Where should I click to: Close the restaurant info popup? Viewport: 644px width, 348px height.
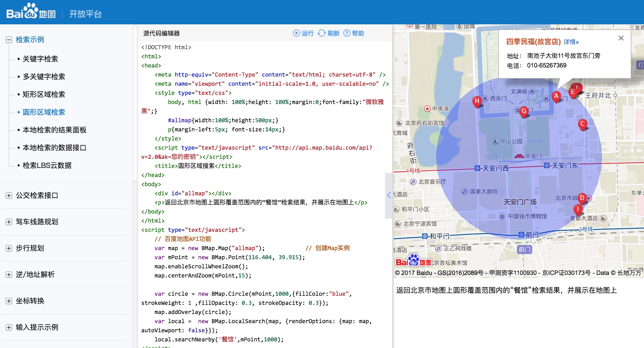[621, 38]
